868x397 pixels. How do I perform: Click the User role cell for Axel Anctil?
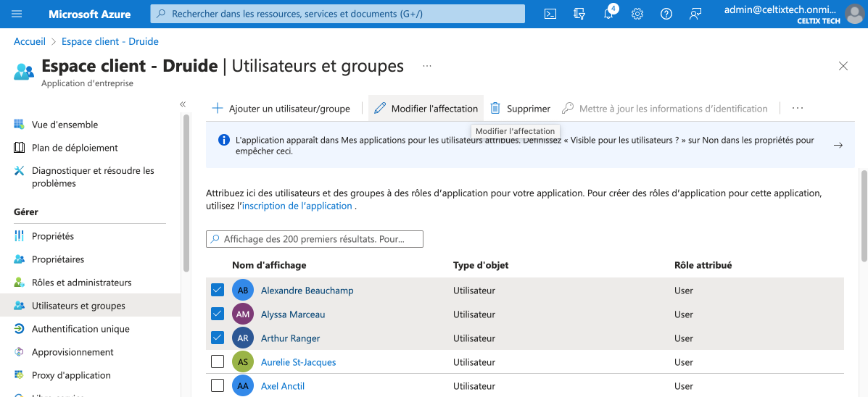coord(684,386)
